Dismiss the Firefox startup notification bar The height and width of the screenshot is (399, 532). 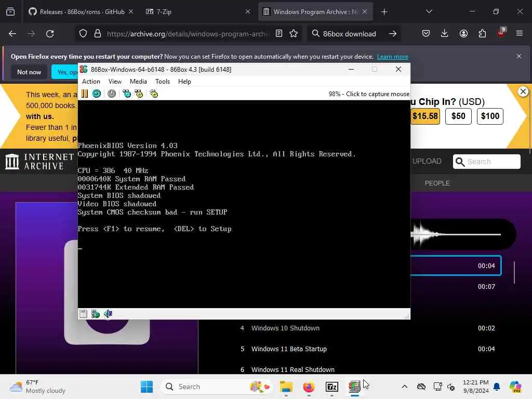[x=519, y=56]
